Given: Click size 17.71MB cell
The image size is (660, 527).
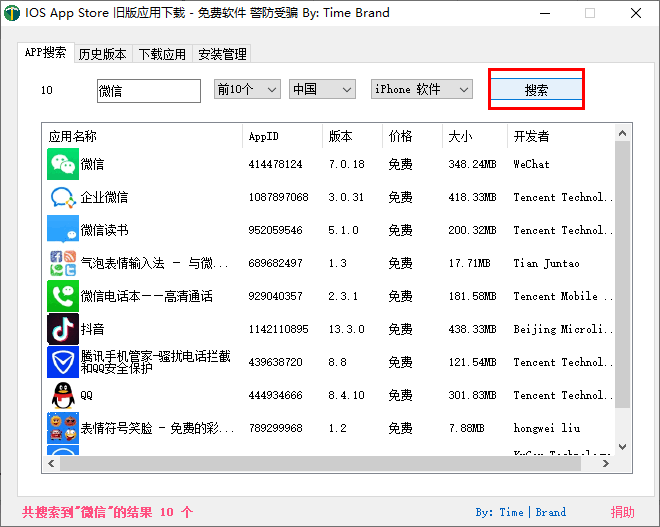Looking at the screenshot, I should [x=469, y=263].
